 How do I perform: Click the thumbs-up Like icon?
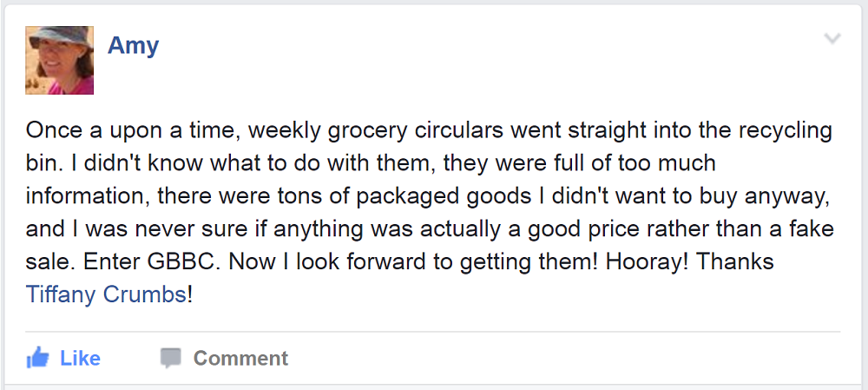click(x=37, y=358)
